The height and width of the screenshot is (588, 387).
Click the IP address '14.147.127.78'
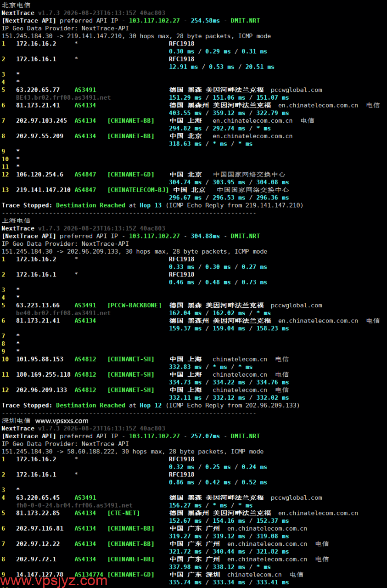click(40, 574)
